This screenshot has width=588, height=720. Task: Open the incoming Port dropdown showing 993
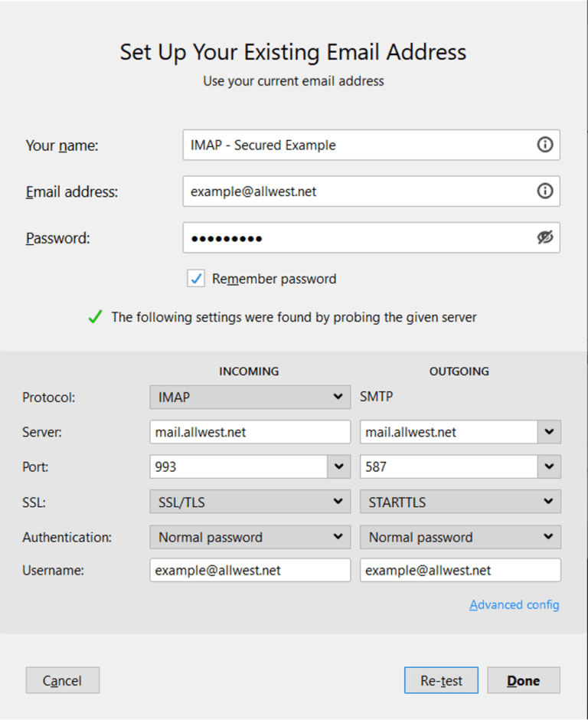pyautogui.click(x=339, y=466)
